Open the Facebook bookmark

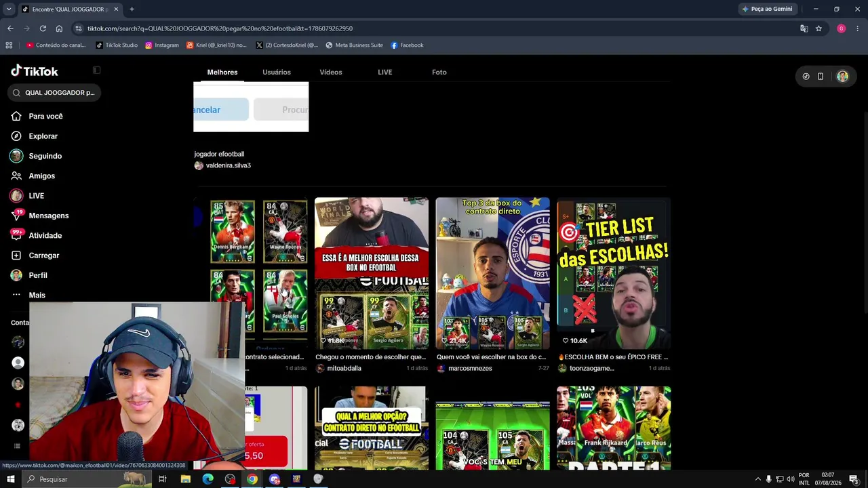(x=407, y=45)
